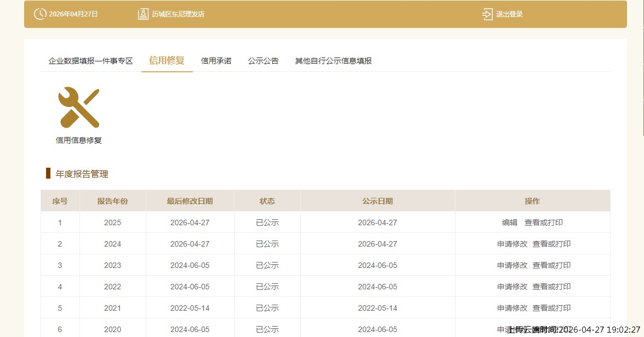
Task: Click the 历城区东尼理发店 enterprise name
Action: click(178, 14)
